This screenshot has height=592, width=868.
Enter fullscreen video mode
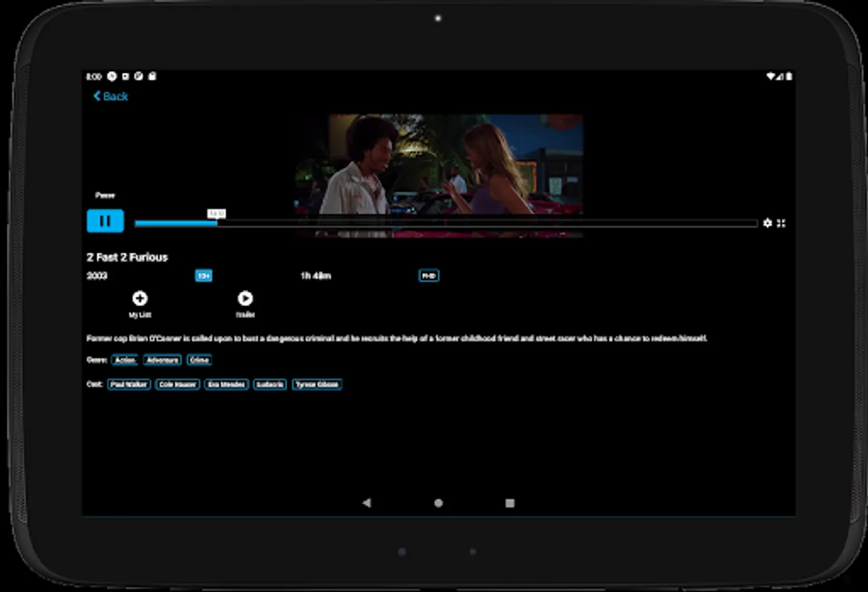pos(781,224)
